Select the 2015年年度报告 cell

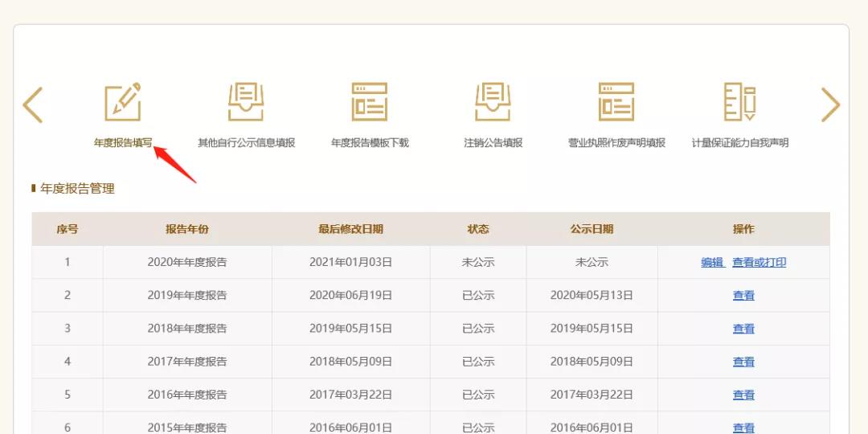coord(187,424)
